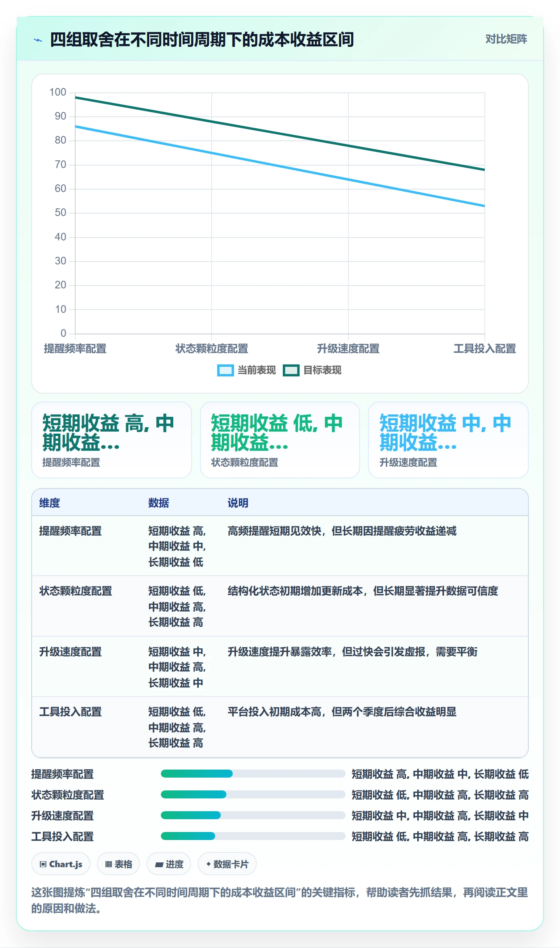Click the 工具投入配置 x-axis label on the chart
Screen dimensions: 560x948
(484, 349)
